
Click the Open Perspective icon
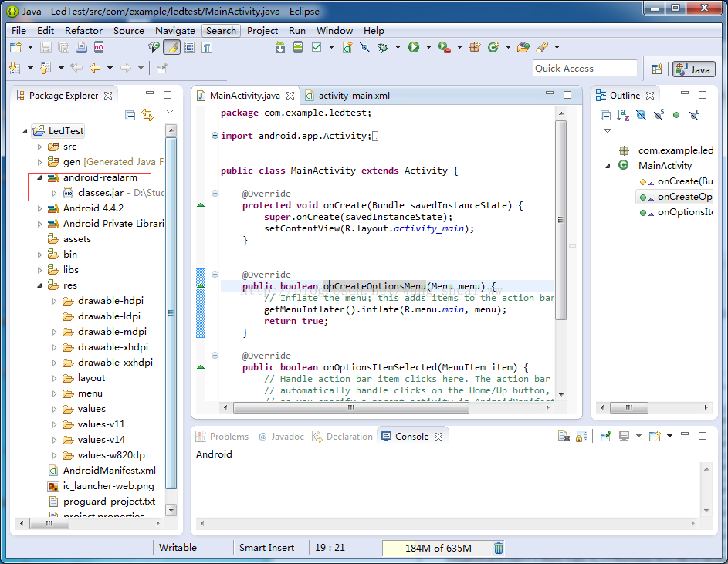click(657, 69)
